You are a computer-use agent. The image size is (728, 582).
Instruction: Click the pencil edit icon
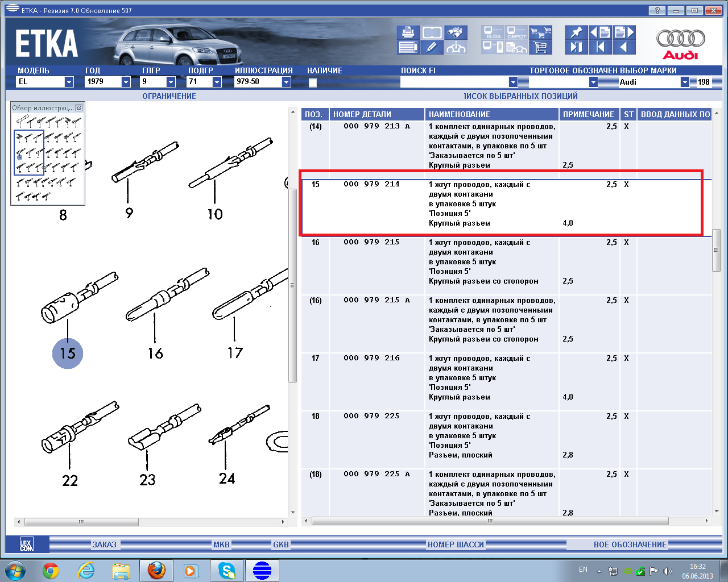(x=432, y=47)
